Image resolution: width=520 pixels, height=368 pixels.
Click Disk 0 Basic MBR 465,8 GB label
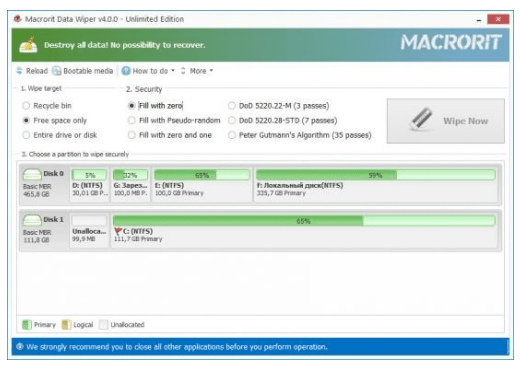pyautogui.click(x=37, y=190)
